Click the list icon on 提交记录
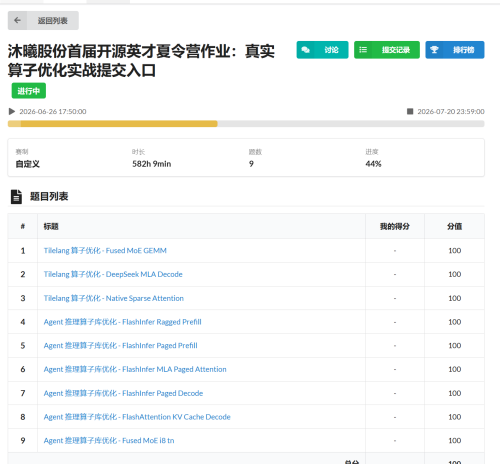This screenshot has height=464, width=500. coord(363,50)
